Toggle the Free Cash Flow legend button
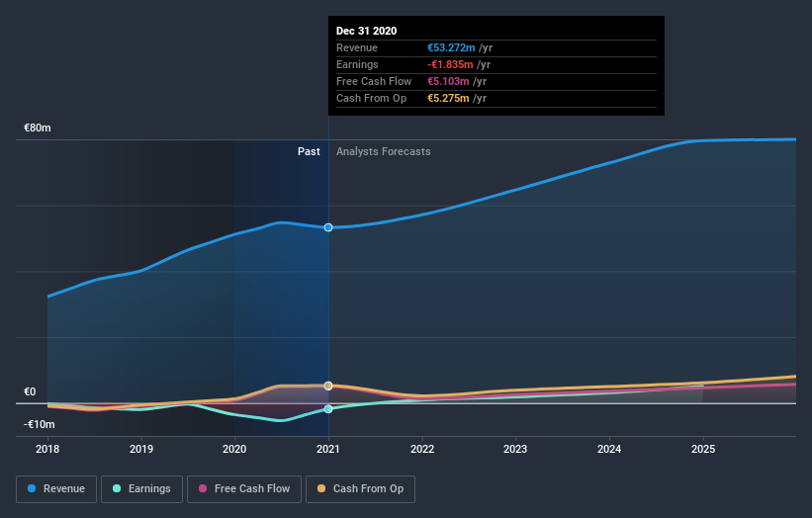Screen dimensions: 812x518 pyautogui.click(x=244, y=489)
